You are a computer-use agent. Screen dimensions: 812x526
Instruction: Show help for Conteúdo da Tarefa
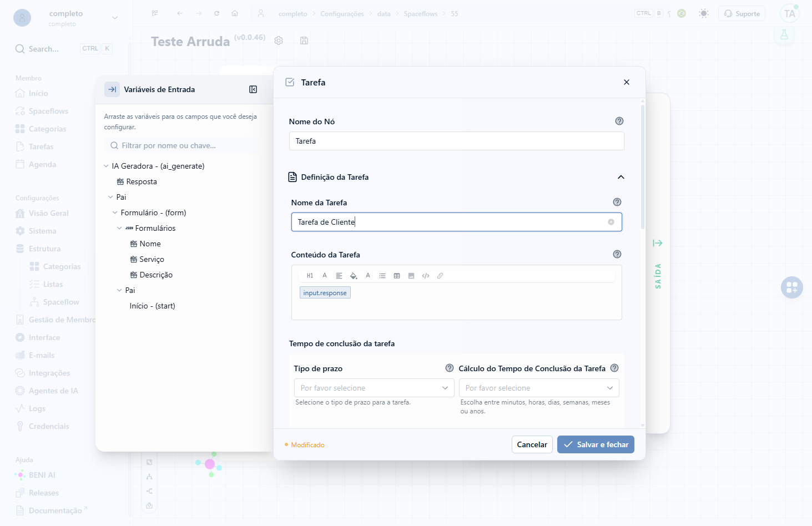pyautogui.click(x=617, y=254)
